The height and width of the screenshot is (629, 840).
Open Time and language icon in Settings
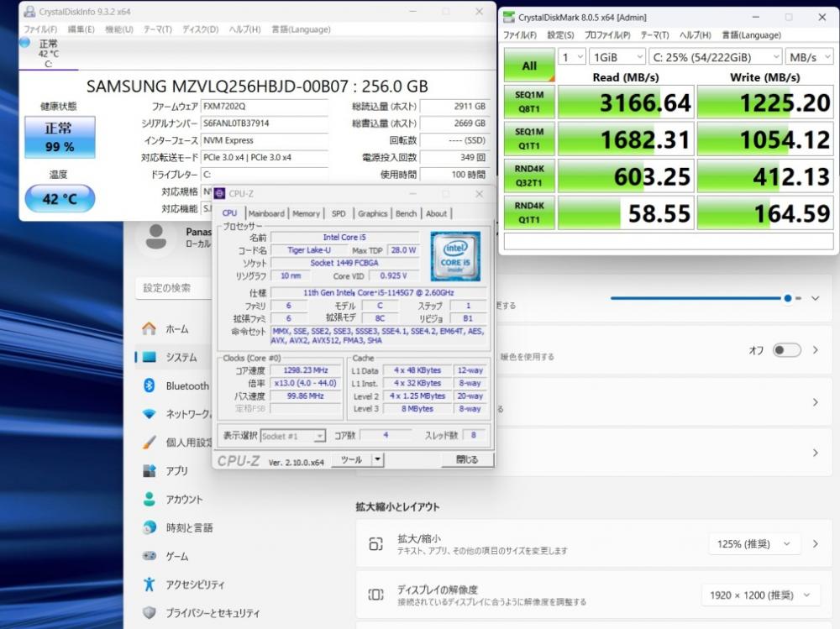point(149,527)
